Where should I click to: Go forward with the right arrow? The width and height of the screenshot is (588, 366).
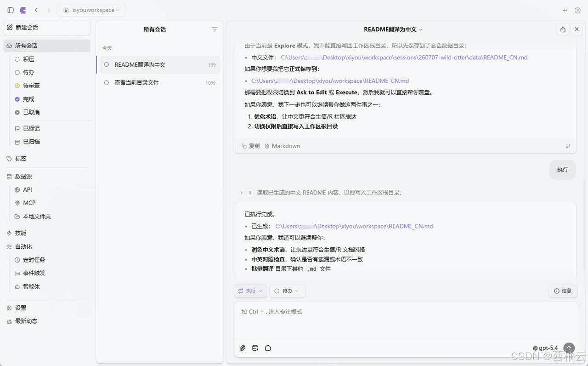(49, 10)
